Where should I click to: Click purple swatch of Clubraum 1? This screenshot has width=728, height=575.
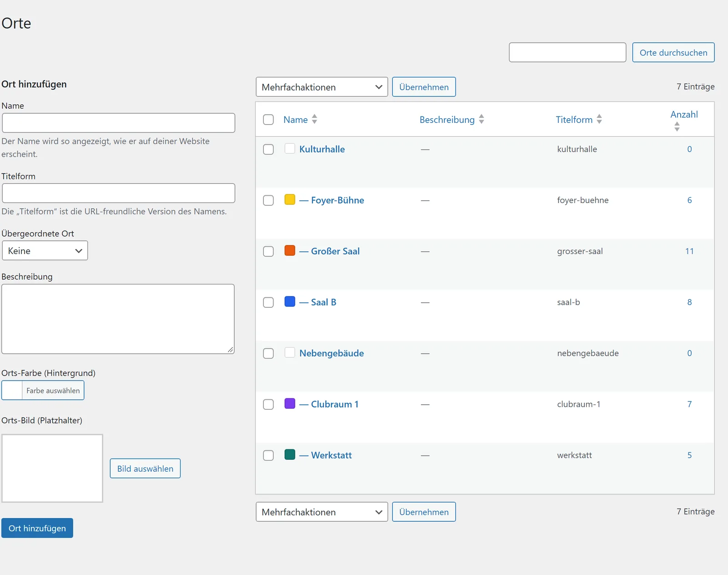pyautogui.click(x=290, y=403)
